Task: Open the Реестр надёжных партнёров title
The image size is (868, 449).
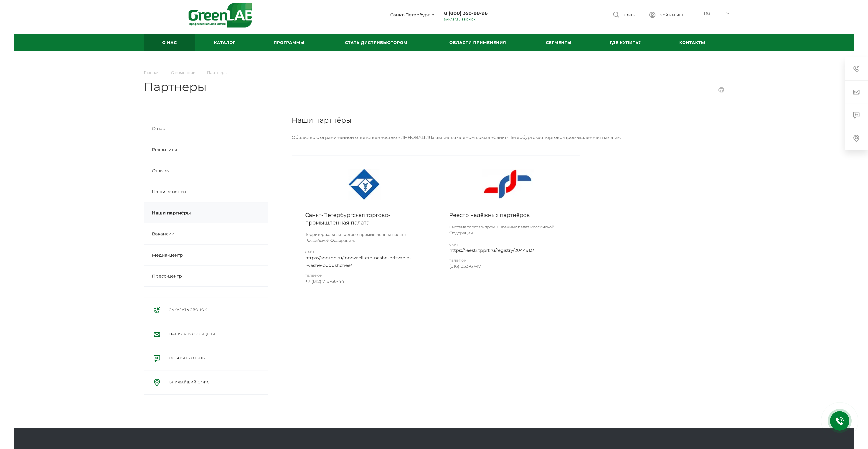Action: coord(489,215)
